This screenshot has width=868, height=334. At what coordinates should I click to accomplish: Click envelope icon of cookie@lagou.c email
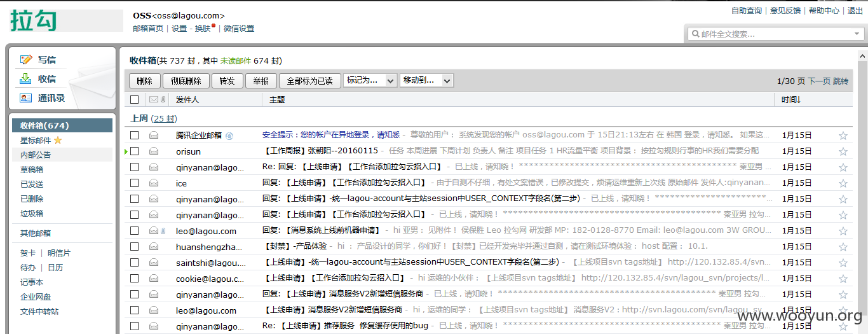(154, 278)
